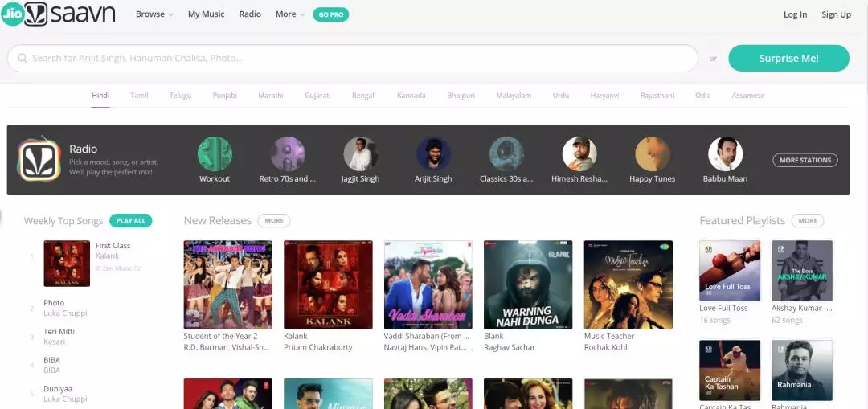Viewport: 868px width, 409px height.
Task: Open Vaddi Sharaban album cover
Action: (428, 284)
